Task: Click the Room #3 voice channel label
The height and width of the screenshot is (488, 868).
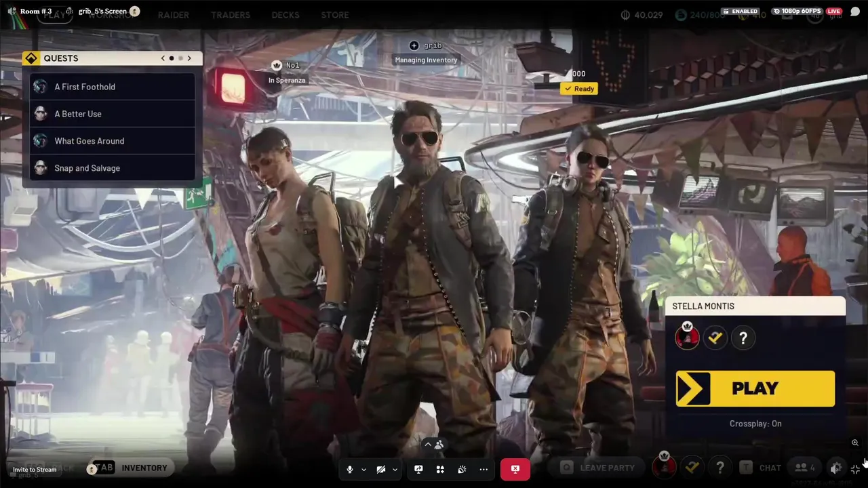Action: pyautogui.click(x=36, y=12)
